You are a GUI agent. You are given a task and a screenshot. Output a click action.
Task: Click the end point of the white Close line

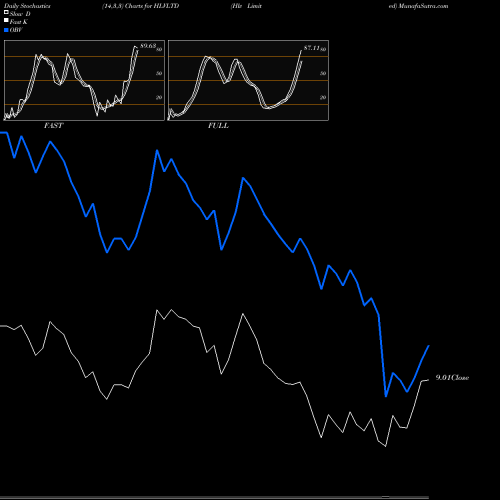pyautogui.click(x=428, y=380)
